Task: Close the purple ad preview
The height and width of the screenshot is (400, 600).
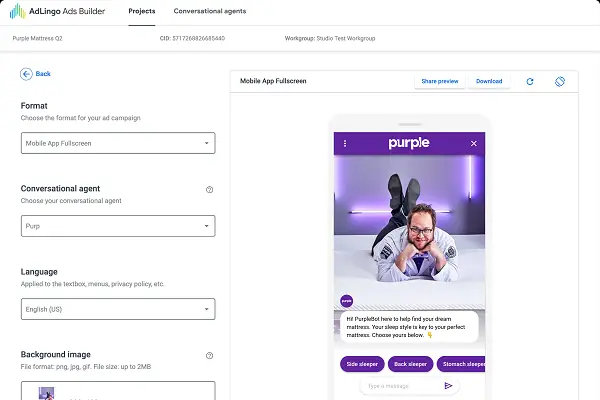Action: click(473, 143)
